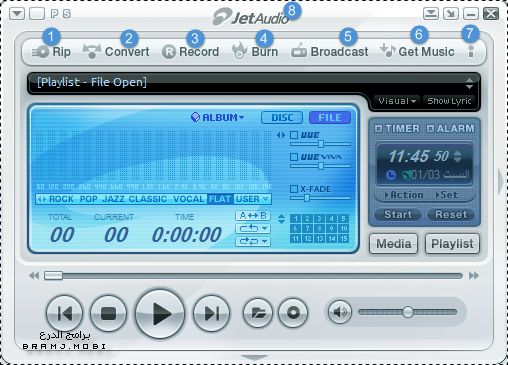
Task: Skip to next track
Action: pos(211,313)
